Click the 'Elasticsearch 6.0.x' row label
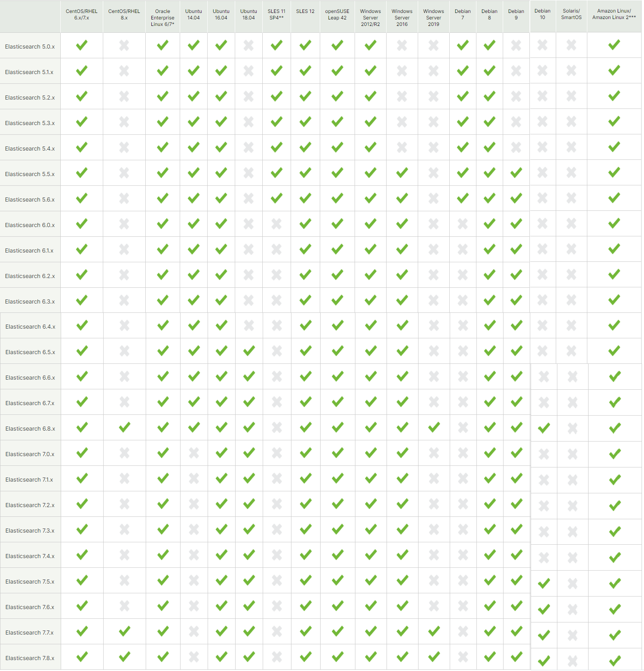 pos(30,225)
